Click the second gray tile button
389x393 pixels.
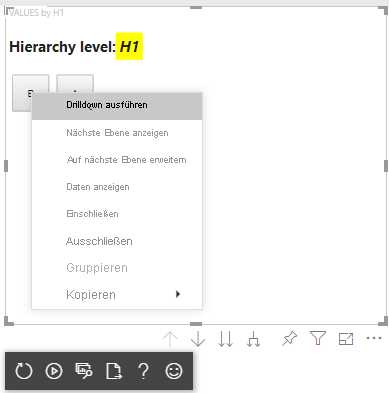point(75,84)
